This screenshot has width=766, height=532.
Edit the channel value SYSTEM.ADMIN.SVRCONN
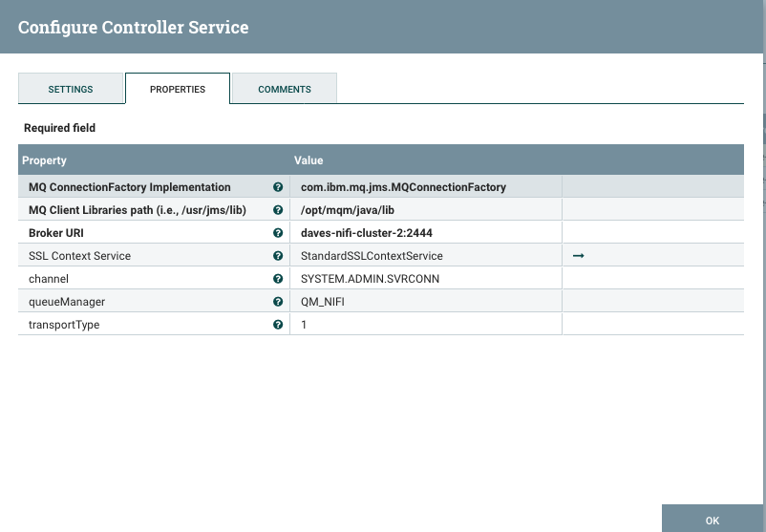(x=426, y=279)
